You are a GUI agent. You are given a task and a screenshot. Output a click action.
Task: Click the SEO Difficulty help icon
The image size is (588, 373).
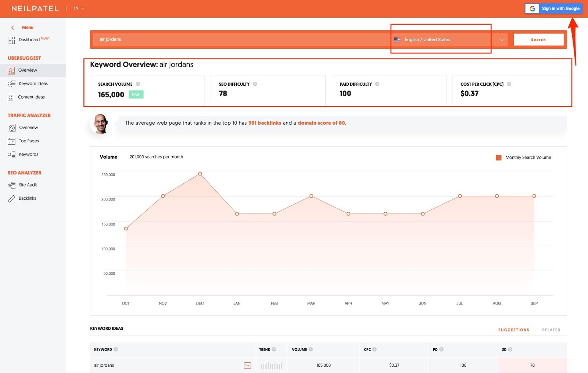point(255,84)
